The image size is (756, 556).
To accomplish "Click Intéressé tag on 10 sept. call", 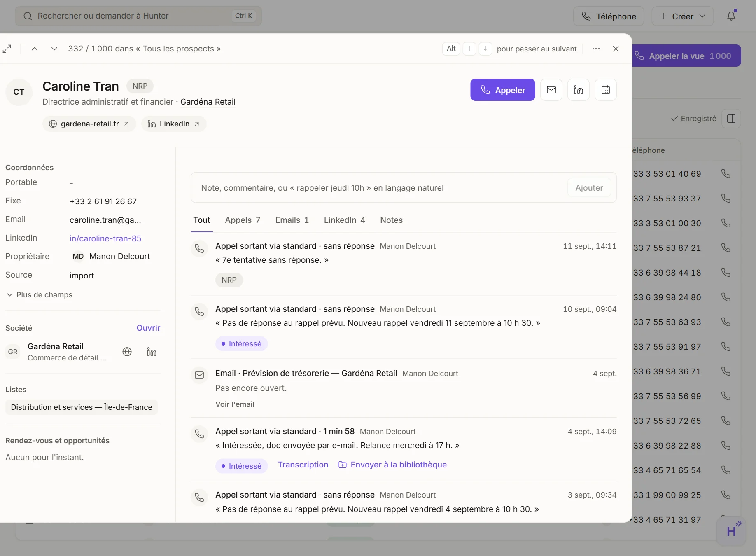I will (x=241, y=344).
